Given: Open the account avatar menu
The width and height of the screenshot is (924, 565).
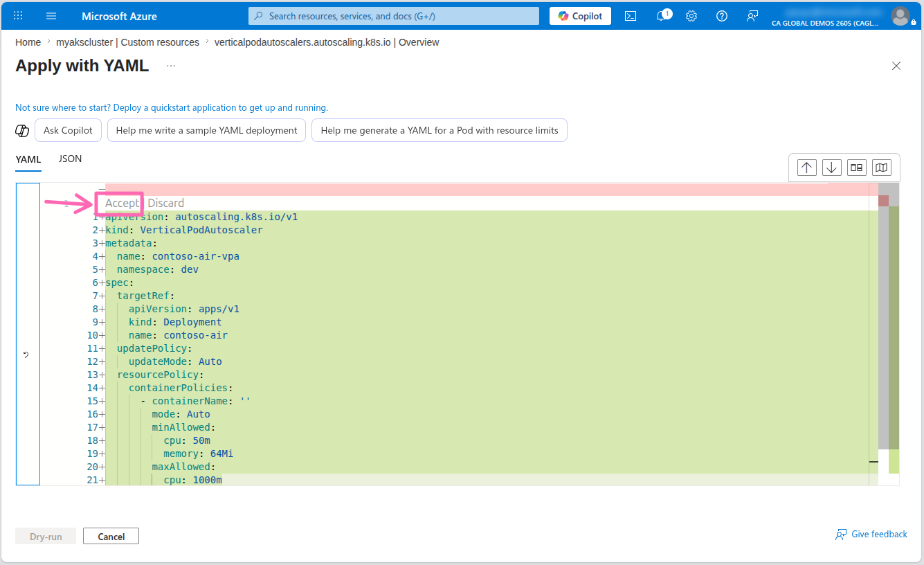Looking at the screenshot, I should pos(900,16).
